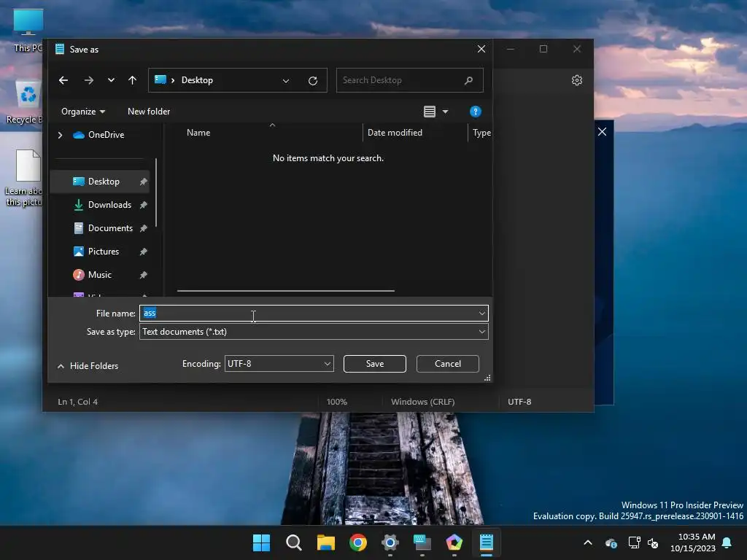Select Learn about this picture desktop icon

point(24,178)
